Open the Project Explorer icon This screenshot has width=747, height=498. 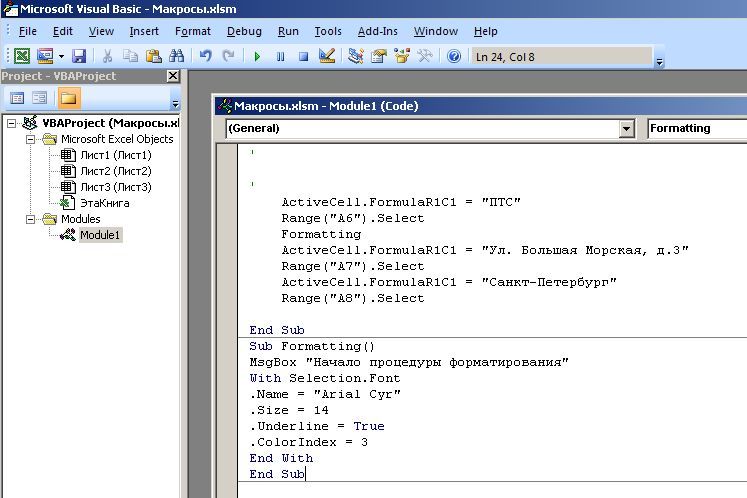pos(355,56)
